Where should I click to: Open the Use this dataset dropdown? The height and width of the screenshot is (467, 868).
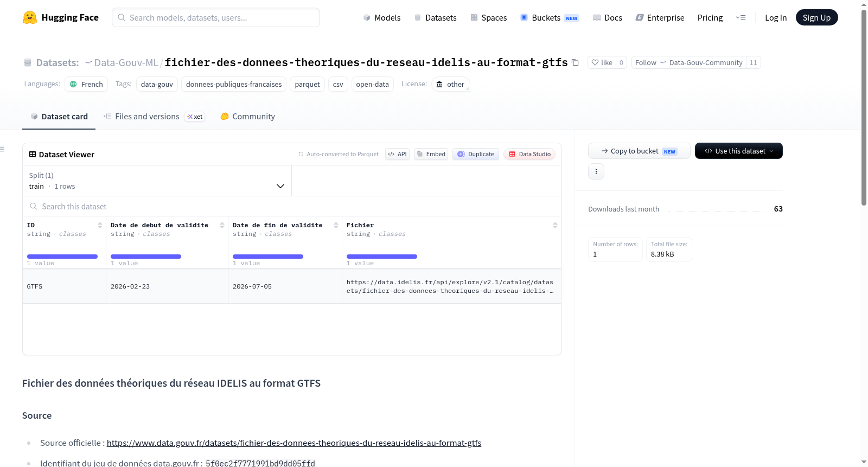[738, 151]
